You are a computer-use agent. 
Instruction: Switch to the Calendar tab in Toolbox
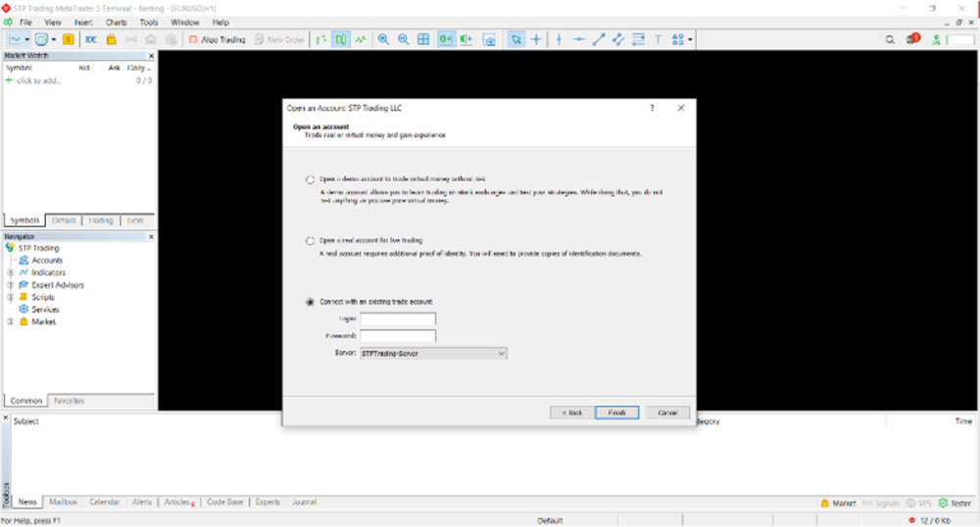pyautogui.click(x=105, y=503)
